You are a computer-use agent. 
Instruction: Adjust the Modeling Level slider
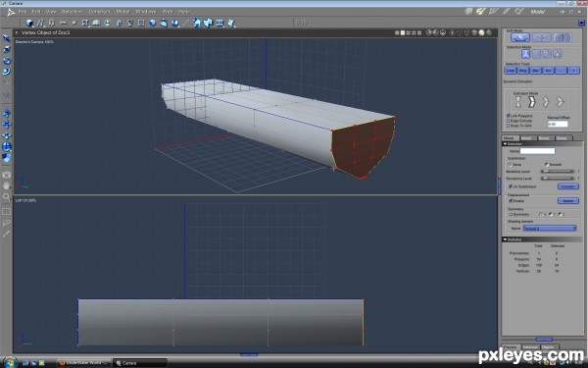[558, 172]
